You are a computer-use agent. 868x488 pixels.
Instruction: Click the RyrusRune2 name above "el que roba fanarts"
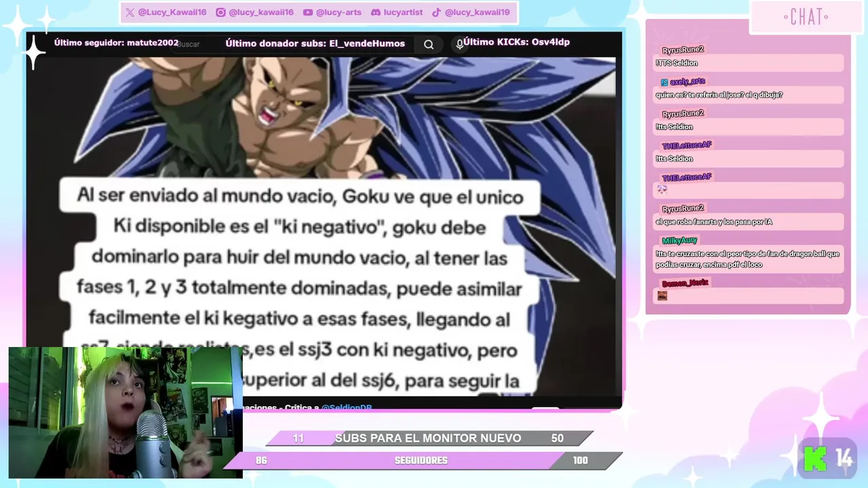pyautogui.click(x=683, y=209)
